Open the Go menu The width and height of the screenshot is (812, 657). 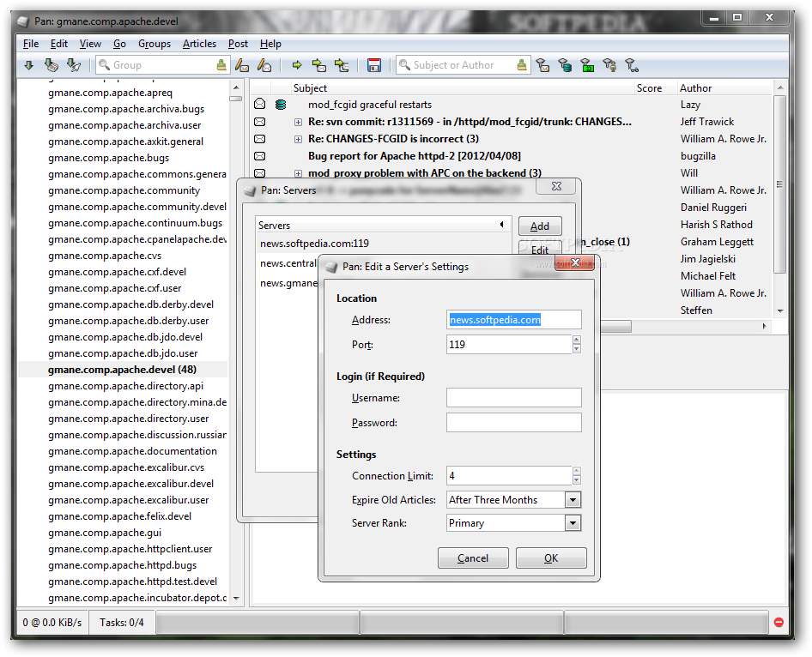coord(119,44)
